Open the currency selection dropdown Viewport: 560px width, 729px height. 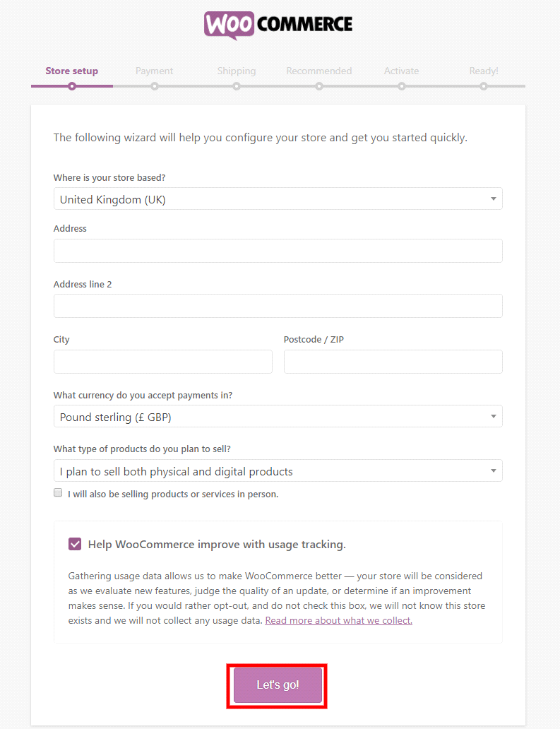[x=494, y=416]
